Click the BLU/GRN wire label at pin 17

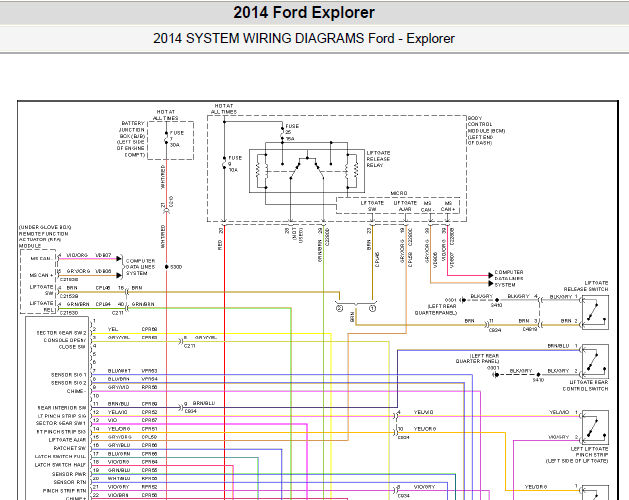[x=119, y=454]
